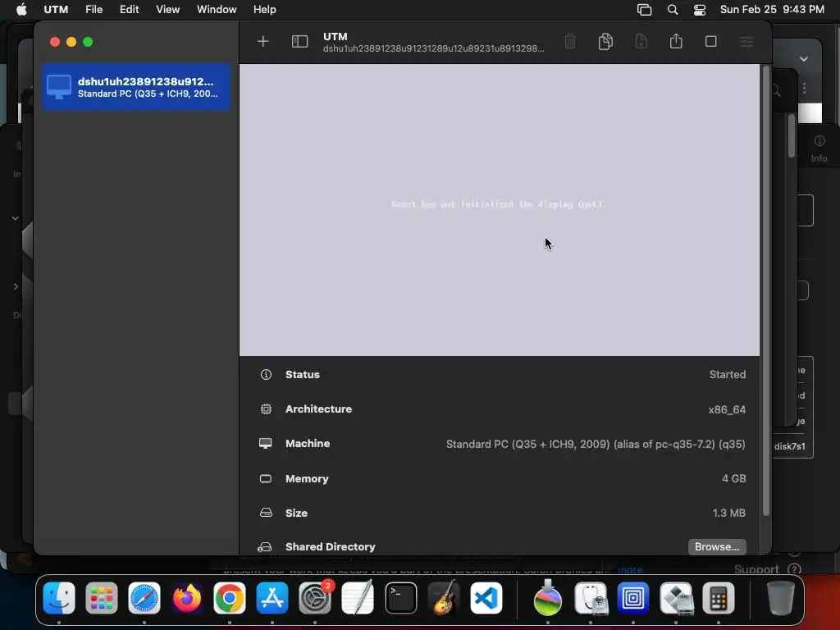Click Support in the background window
840x630 pixels.
pos(756,569)
